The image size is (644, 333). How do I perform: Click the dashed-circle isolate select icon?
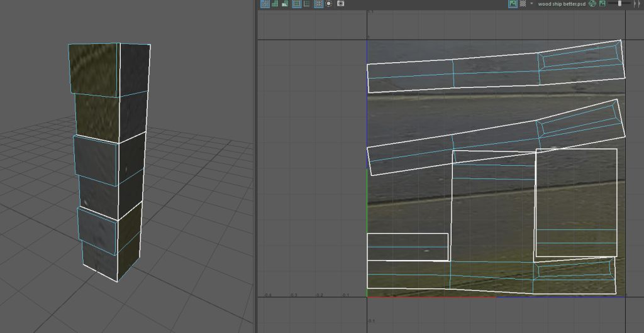click(x=328, y=3)
